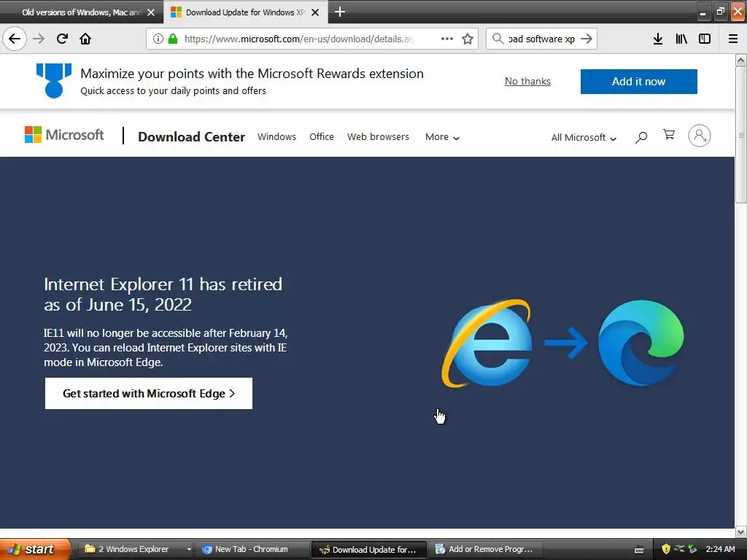Click the green secure connection padlock
Image resolution: width=747 pixels, height=560 pixels.
173,39
